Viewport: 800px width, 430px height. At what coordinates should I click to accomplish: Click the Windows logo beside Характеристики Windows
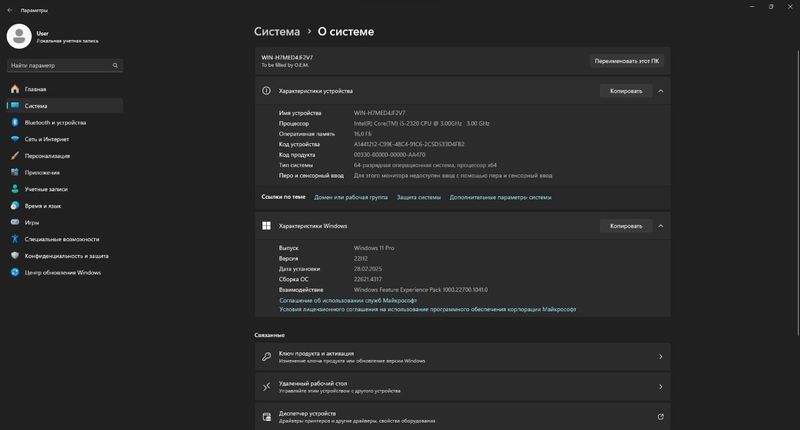point(266,225)
